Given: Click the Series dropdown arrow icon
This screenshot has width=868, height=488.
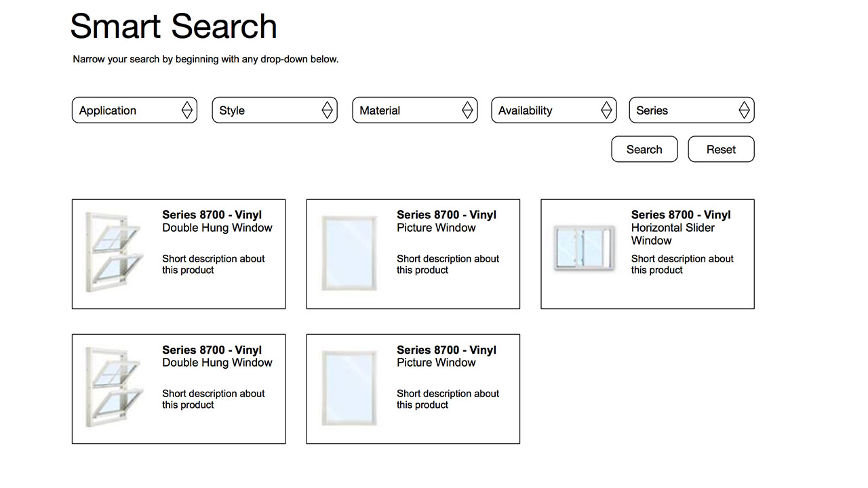Looking at the screenshot, I should (744, 110).
